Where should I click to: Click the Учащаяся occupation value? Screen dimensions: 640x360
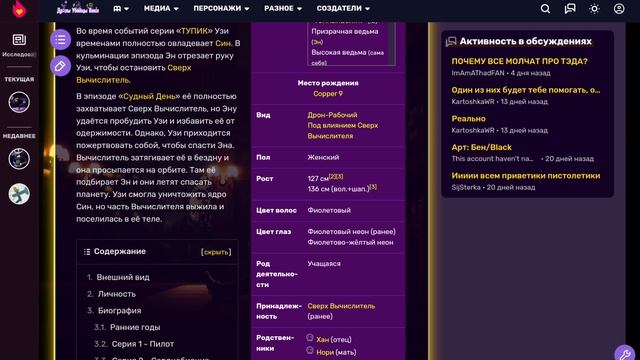tap(324, 264)
